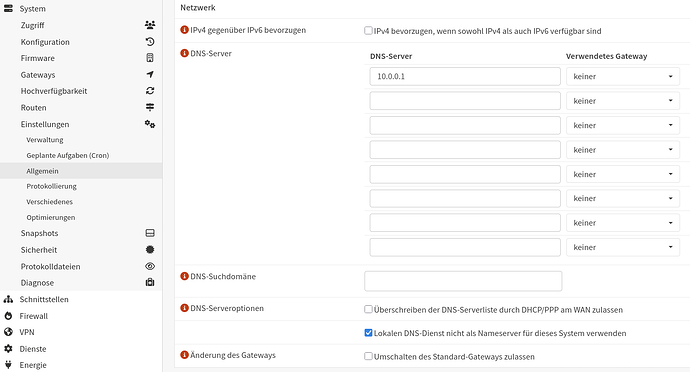Show help info for DNS-Serveroptionen
The image size is (690, 372).
[184, 308]
